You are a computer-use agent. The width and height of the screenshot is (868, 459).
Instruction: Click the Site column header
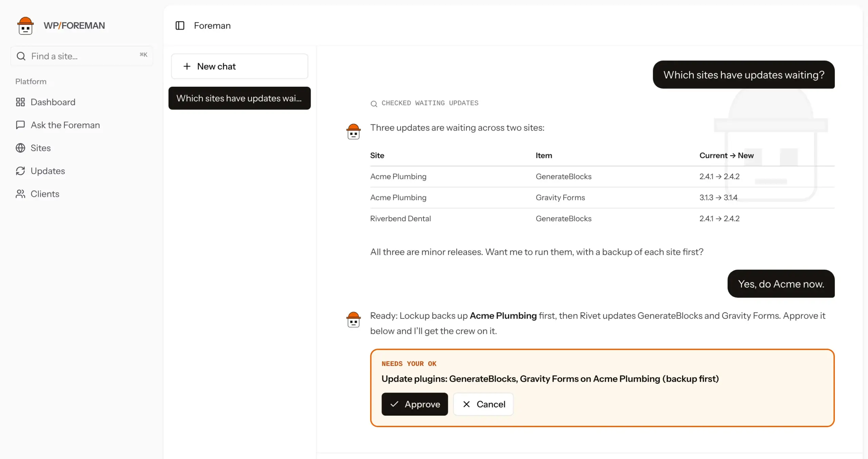click(377, 155)
